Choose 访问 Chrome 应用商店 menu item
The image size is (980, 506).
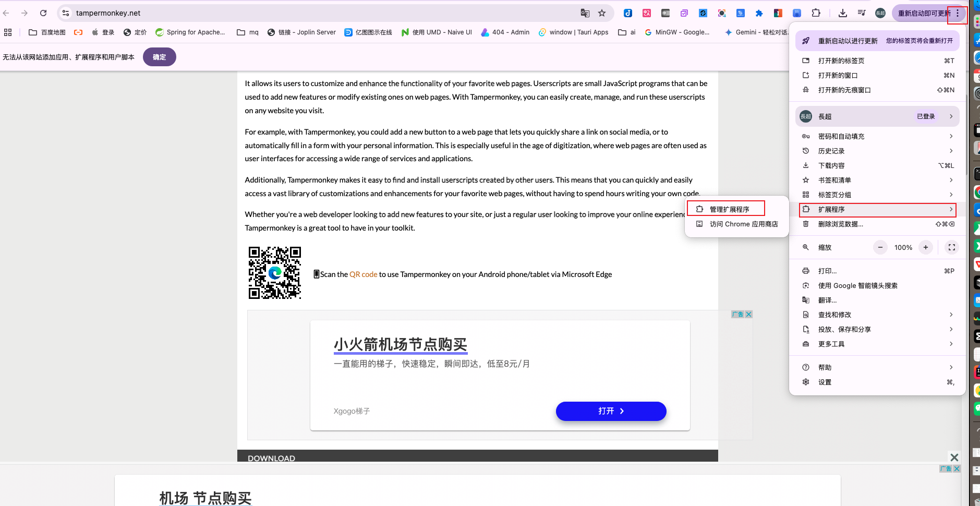pos(743,224)
